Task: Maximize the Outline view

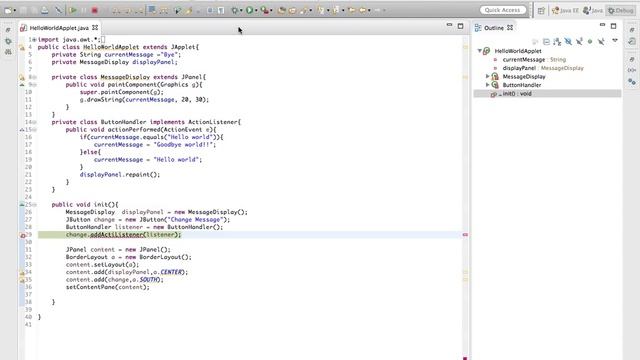Action: coord(613,26)
